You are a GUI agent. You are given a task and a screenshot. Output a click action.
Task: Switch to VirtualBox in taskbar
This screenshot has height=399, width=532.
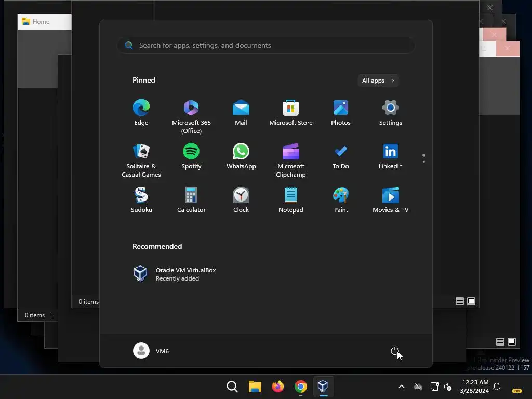pyautogui.click(x=323, y=387)
